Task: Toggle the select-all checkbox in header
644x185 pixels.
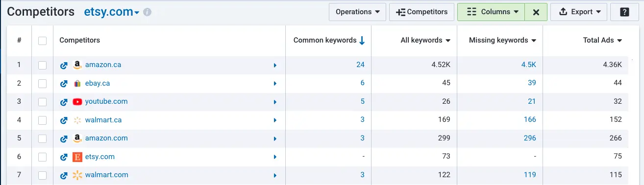Action: tap(43, 41)
